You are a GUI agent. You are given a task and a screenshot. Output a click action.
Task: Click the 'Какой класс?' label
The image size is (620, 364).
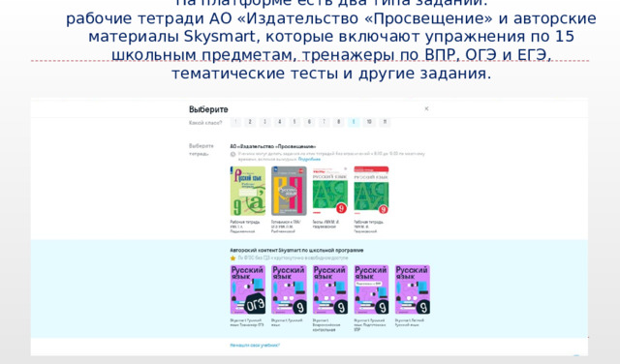point(205,123)
